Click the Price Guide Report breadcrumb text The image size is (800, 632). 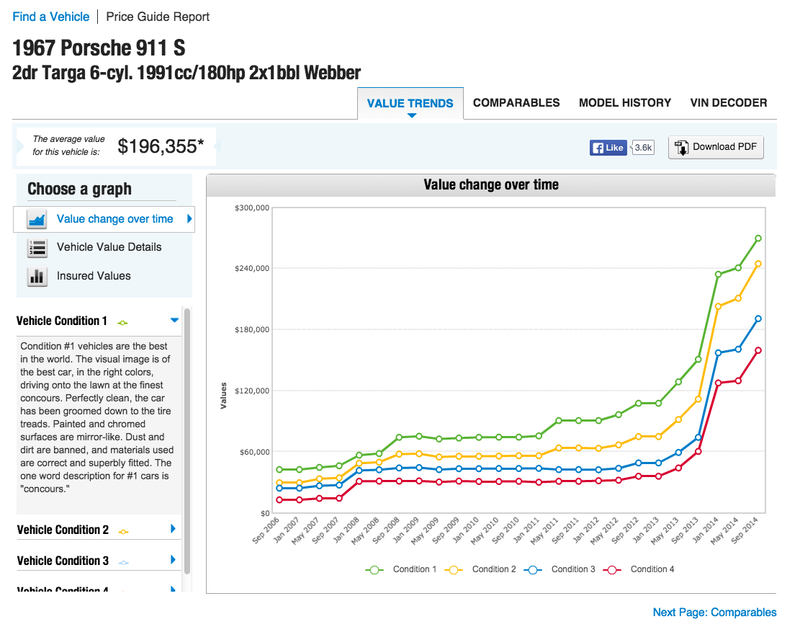[158, 17]
